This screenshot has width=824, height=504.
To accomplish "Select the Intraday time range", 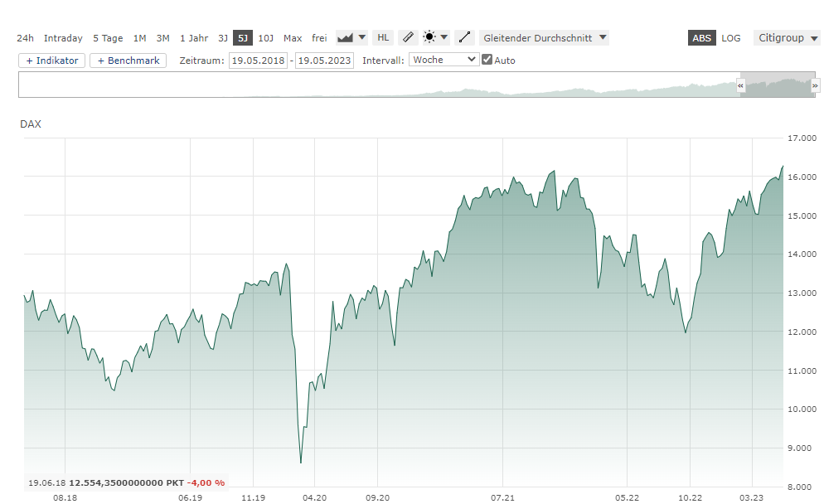I will [63, 38].
